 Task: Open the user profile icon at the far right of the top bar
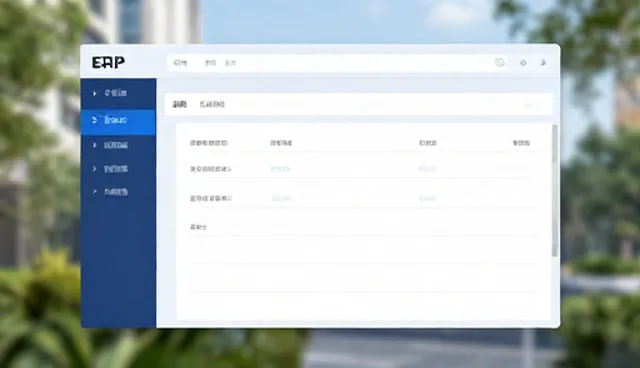543,63
